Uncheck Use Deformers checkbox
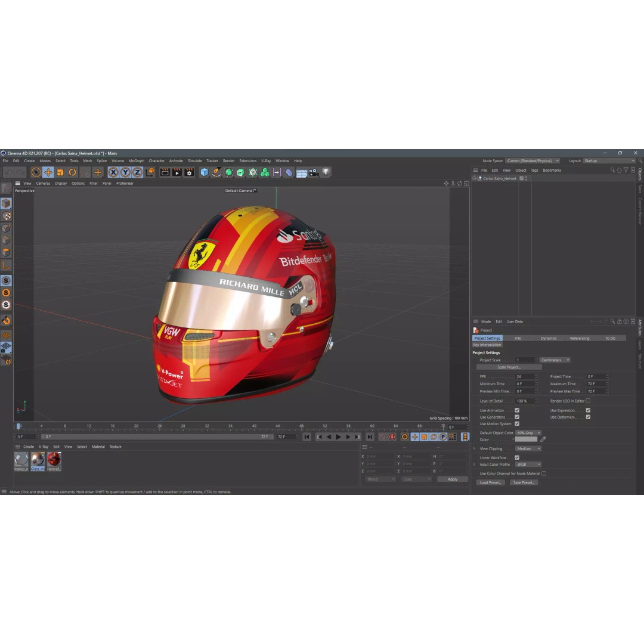 tap(588, 417)
